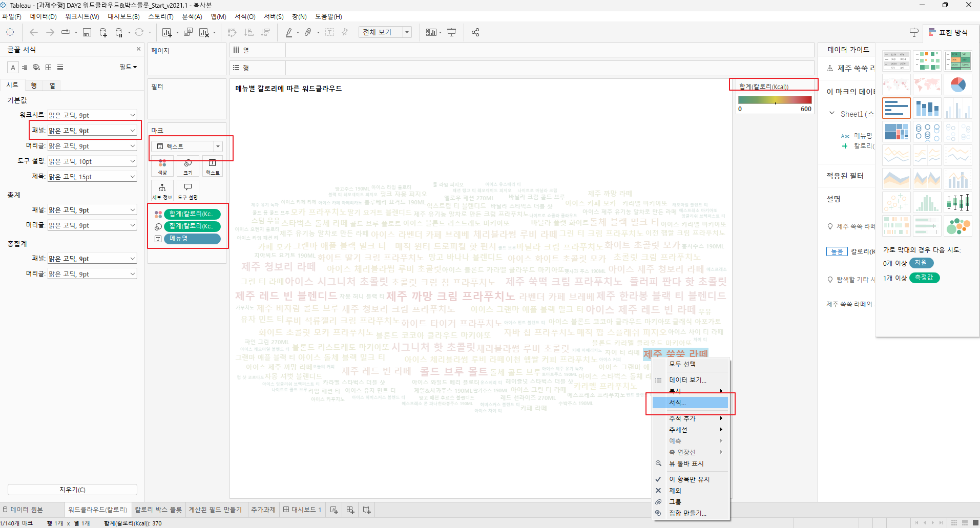Select treemap chart in Show Me
Image resolution: width=980 pixels, height=528 pixels.
pos(896,132)
